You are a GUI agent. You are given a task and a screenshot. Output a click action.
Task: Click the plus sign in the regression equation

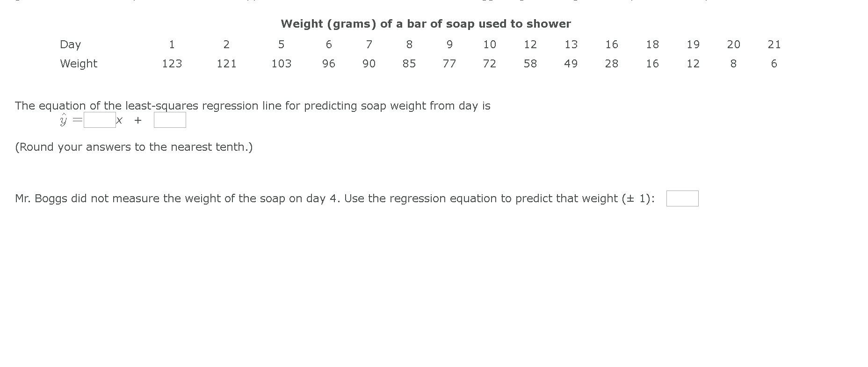click(138, 120)
